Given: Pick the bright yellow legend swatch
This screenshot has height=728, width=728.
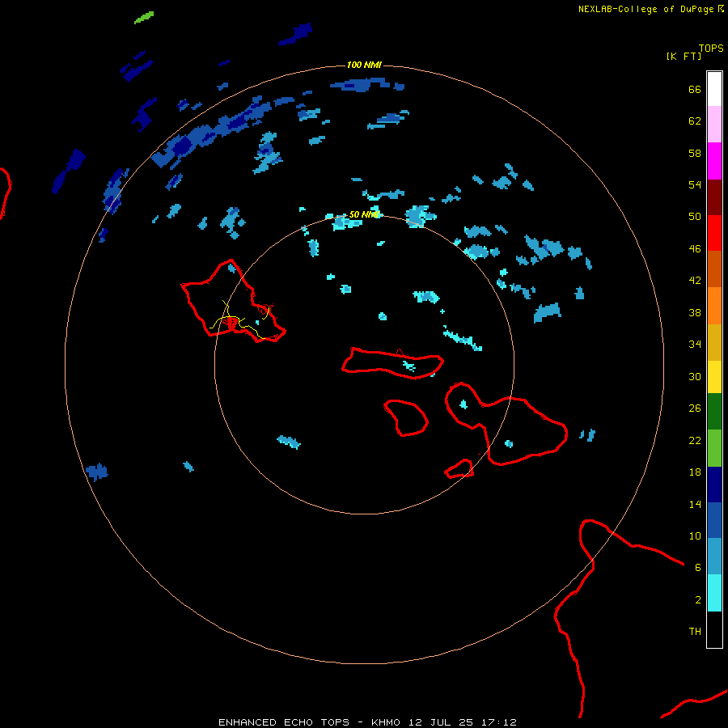Looking at the screenshot, I should (714, 376).
